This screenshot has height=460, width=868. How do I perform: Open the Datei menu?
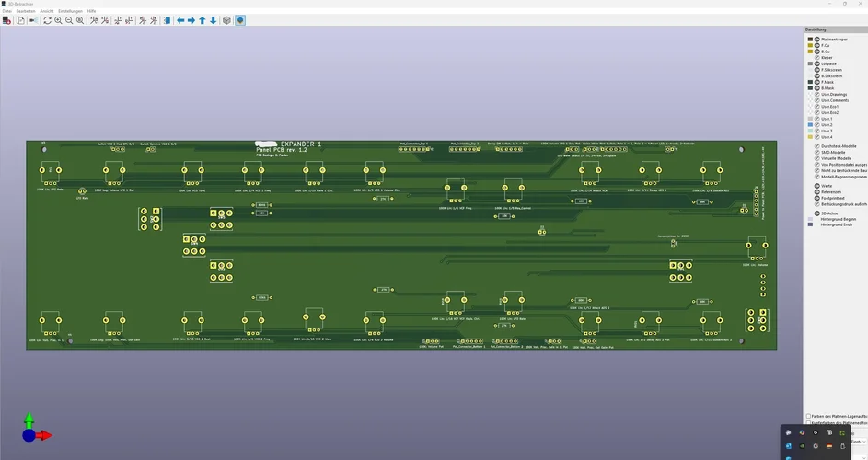click(x=6, y=11)
